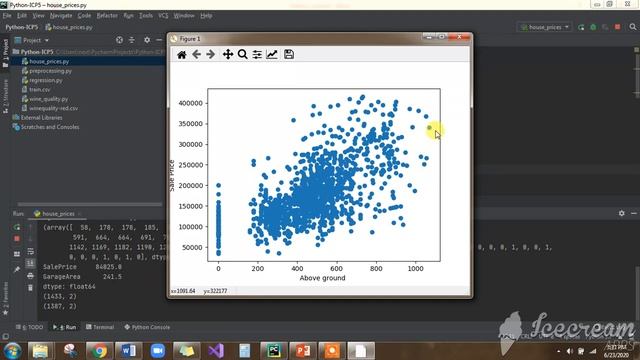Select wine_quality.py in project tree
The image size is (640, 360).
coord(49,99)
